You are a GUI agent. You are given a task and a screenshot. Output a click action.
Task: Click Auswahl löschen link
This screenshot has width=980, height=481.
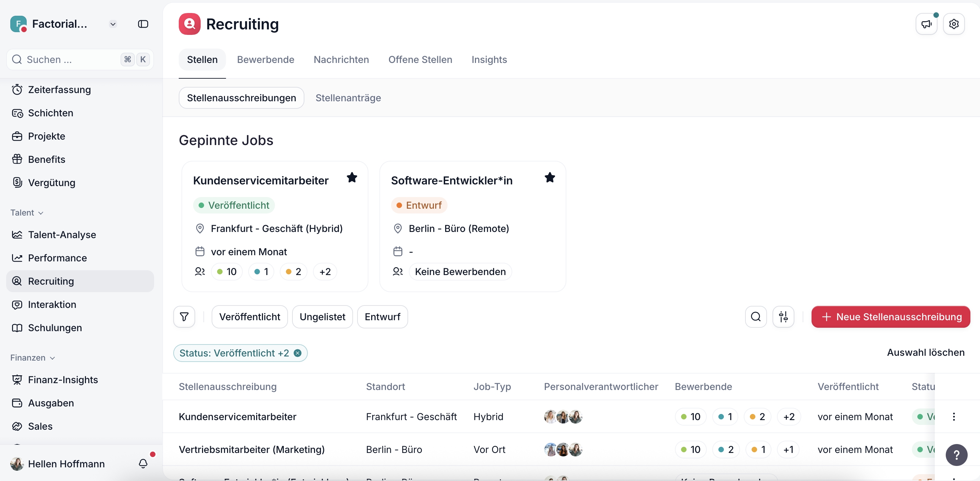[925, 352]
